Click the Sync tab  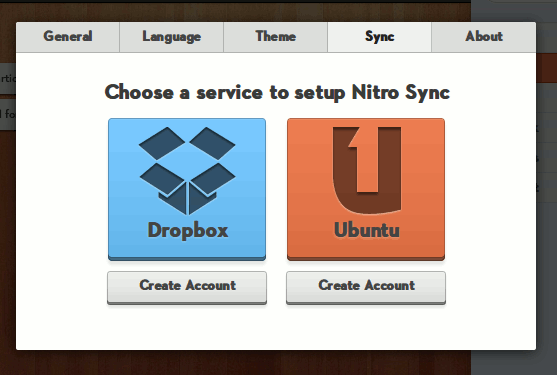click(379, 37)
